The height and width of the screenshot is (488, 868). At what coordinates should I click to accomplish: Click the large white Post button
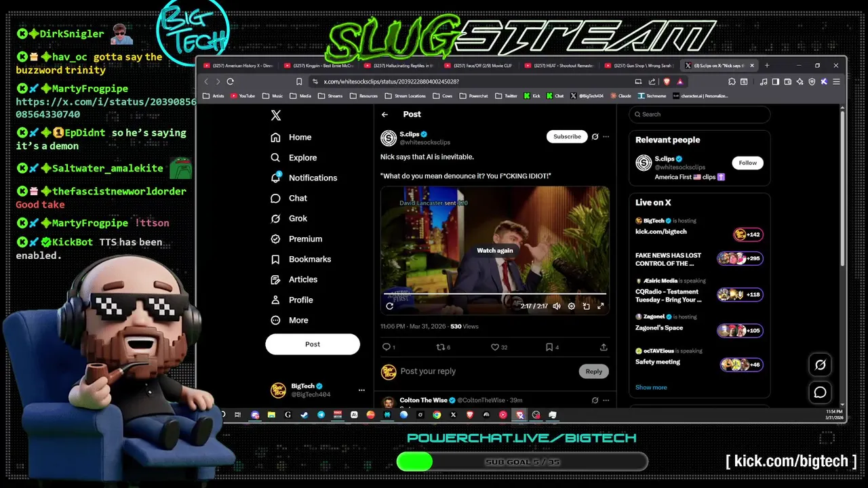coord(313,344)
